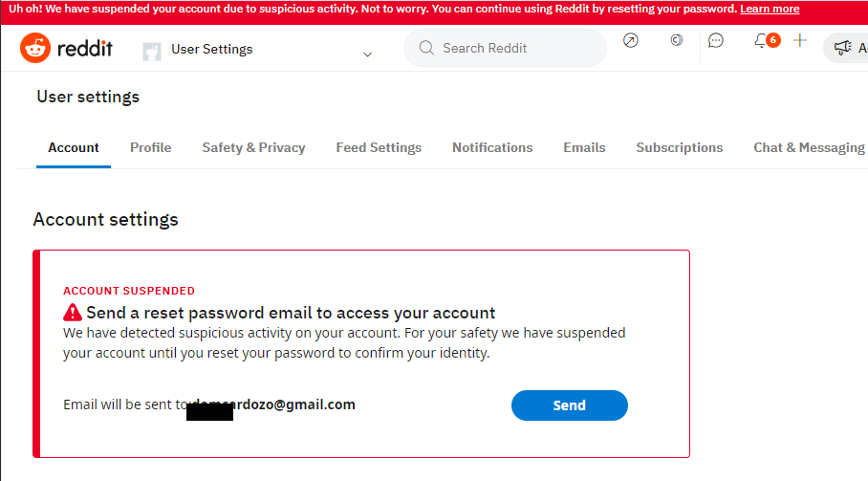Follow the Learn more link in banner
The width and height of the screenshot is (868, 481).
coord(770,9)
